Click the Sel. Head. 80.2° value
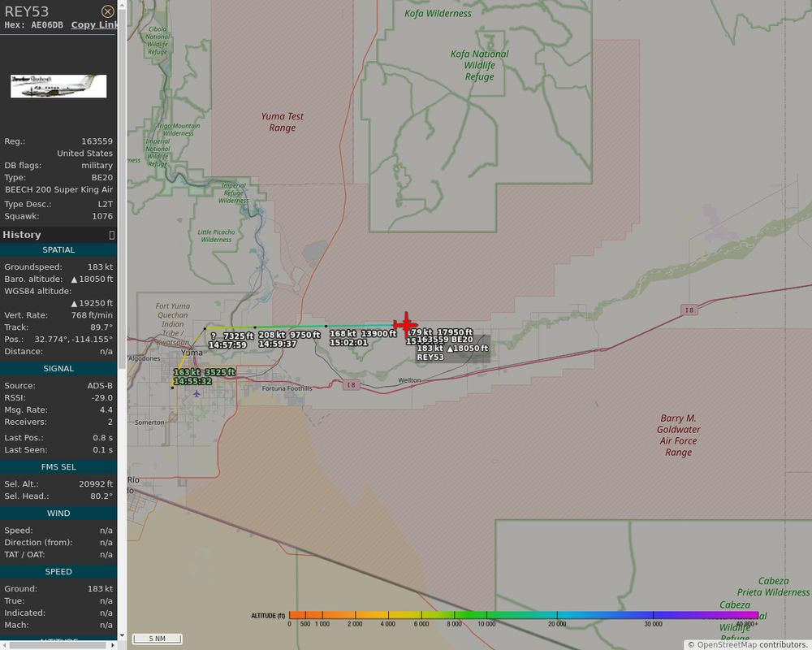The width and height of the screenshot is (812, 650). point(101,496)
